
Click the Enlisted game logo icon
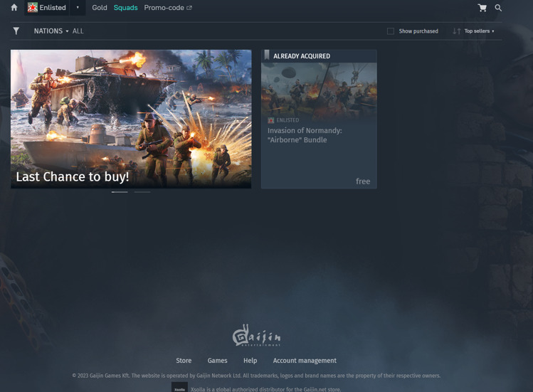tap(33, 8)
